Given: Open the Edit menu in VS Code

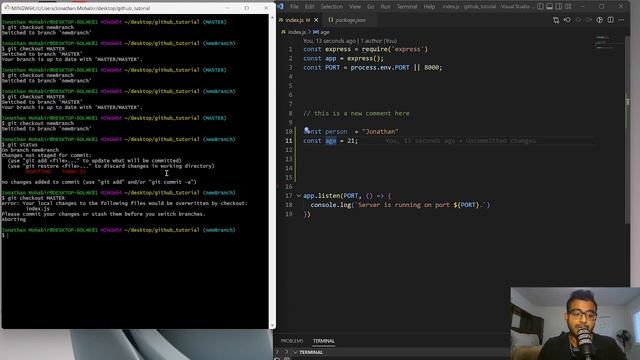Looking at the screenshot, I should pos(309,7).
